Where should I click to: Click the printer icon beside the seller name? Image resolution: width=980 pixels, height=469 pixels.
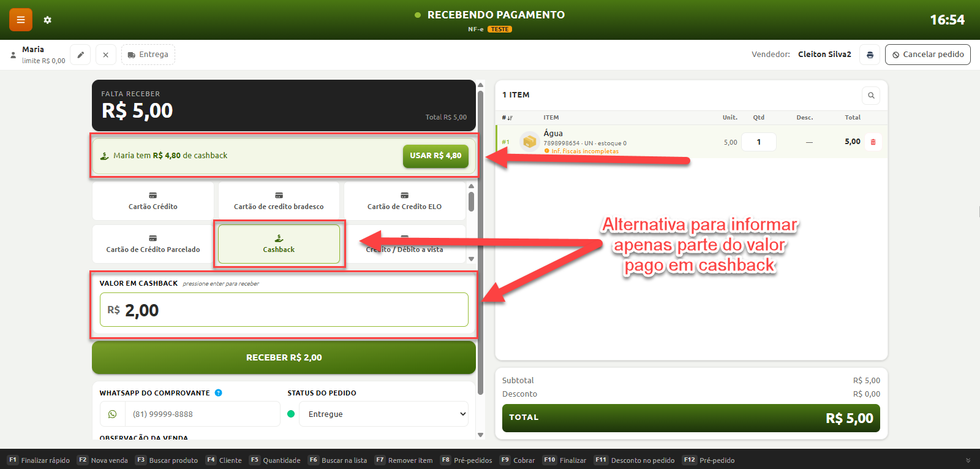(x=870, y=55)
